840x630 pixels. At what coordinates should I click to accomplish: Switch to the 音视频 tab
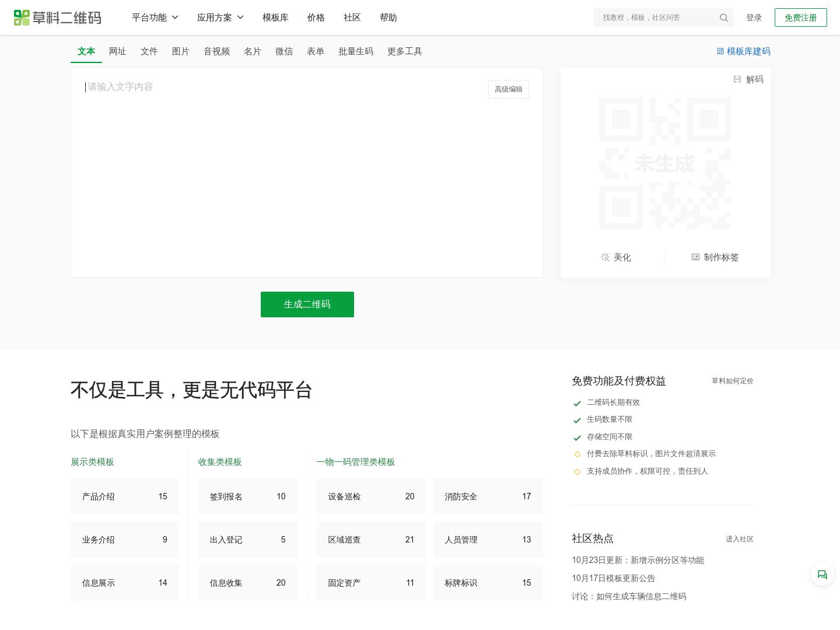(x=217, y=51)
